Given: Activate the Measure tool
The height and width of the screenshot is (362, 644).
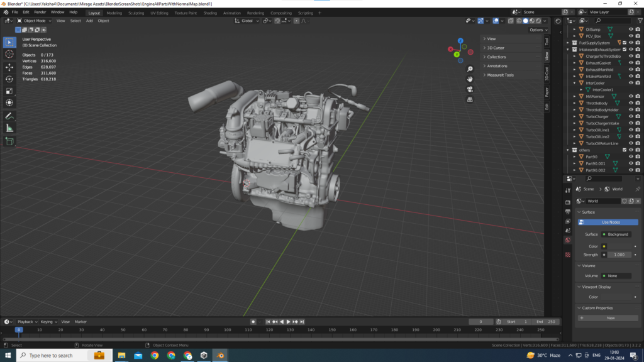Looking at the screenshot, I should click(8, 129).
